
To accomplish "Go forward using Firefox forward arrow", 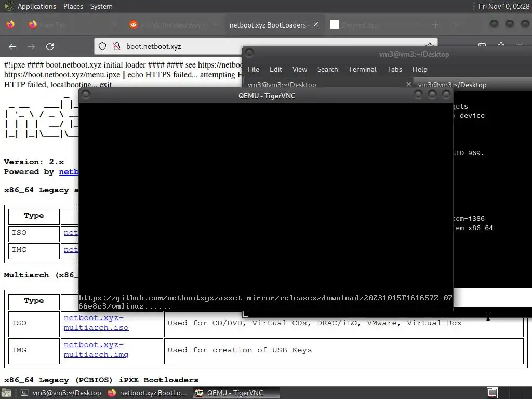I will click(x=31, y=46).
